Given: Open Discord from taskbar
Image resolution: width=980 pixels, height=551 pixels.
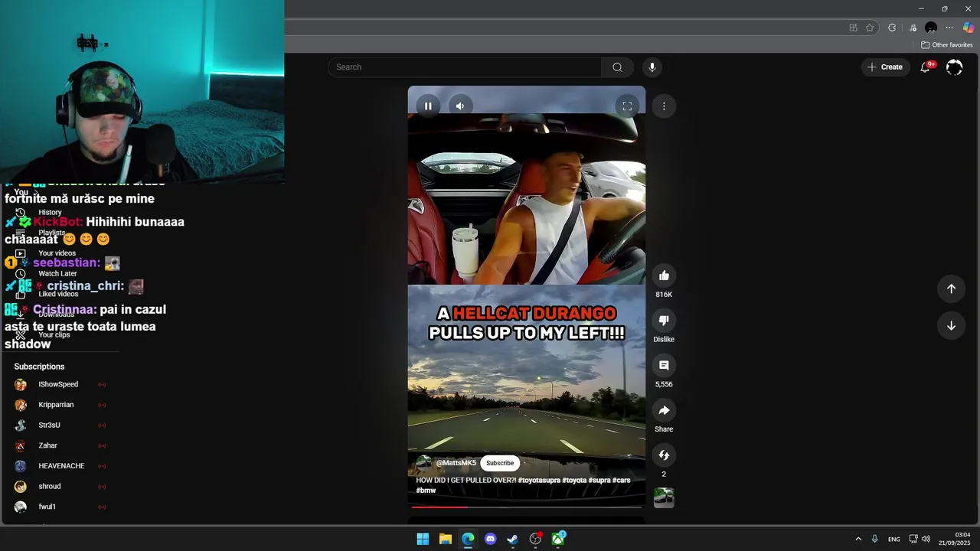Looking at the screenshot, I should pos(490,539).
